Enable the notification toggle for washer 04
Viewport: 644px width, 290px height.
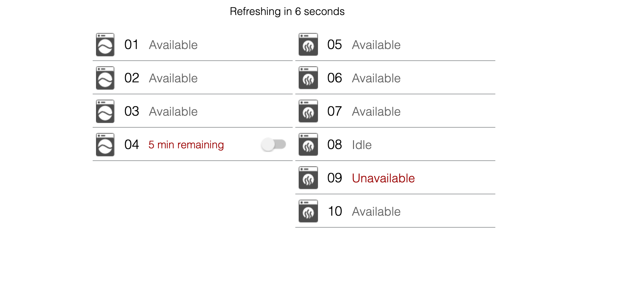273,144
